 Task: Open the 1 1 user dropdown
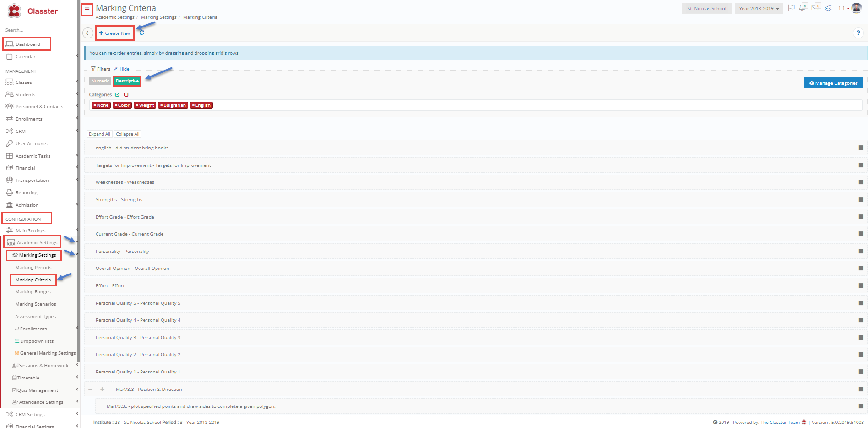tap(843, 8)
